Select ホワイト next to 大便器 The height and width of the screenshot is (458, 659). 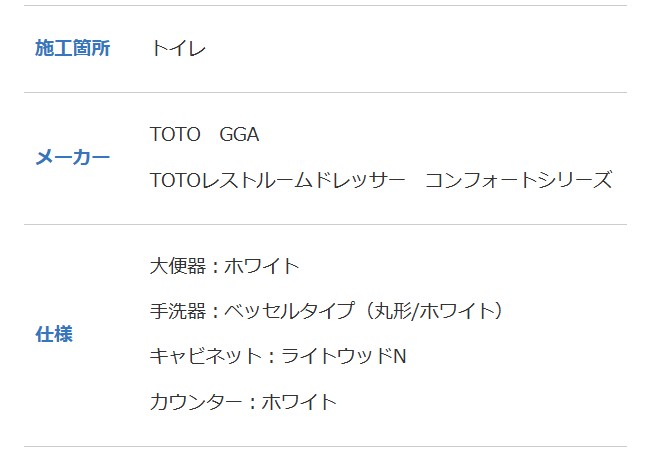pyautogui.click(x=262, y=266)
